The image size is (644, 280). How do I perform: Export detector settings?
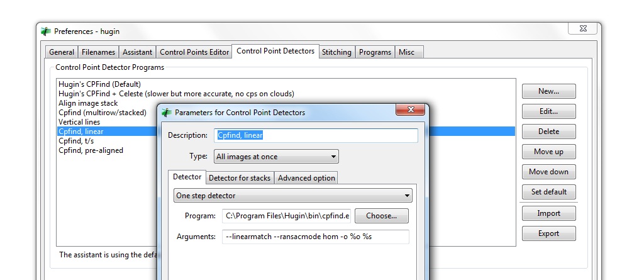pos(548,233)
